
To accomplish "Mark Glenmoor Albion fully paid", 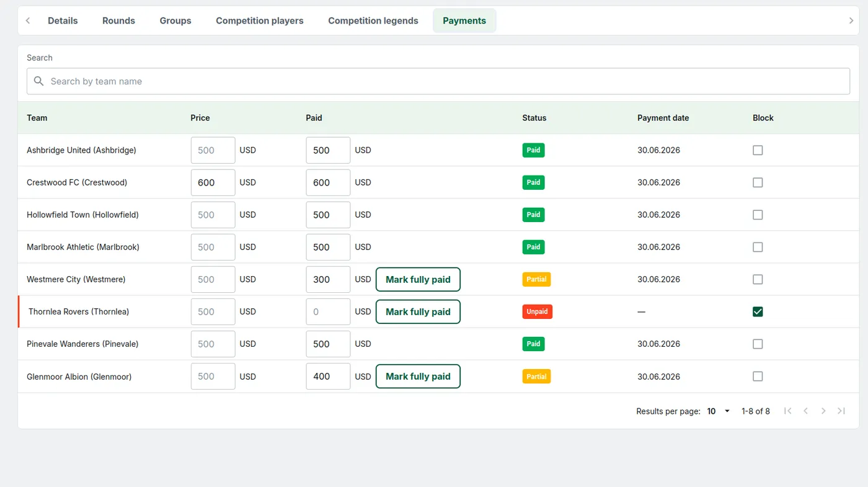I will (x=418, y=376).
